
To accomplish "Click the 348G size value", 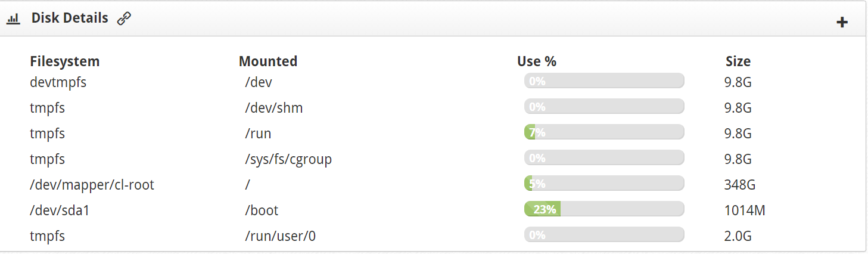I will [x=740, y=185].
